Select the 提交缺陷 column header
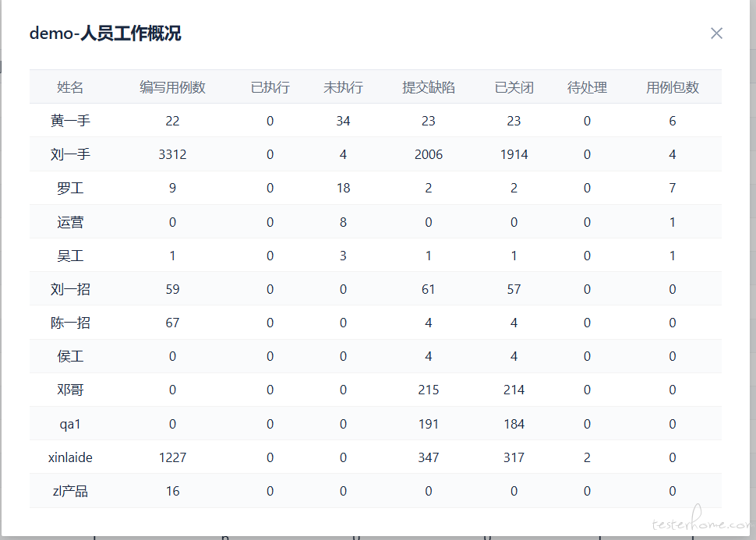 428,87
